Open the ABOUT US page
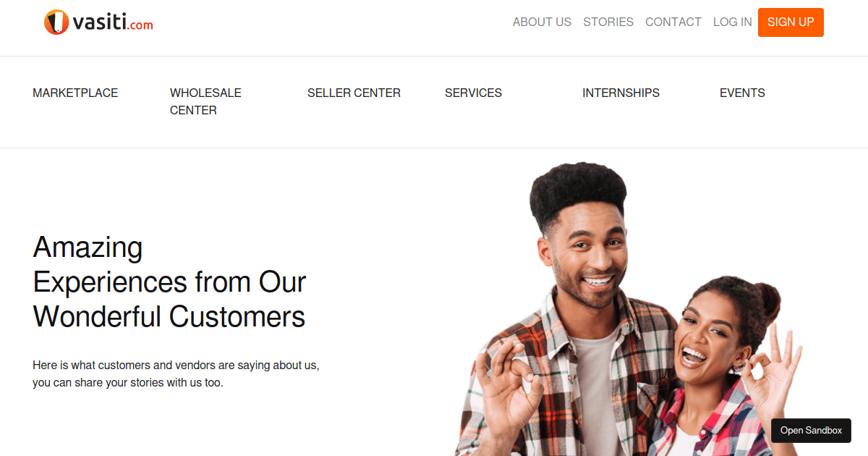Image resolution: width=868 pixels, height=456 pixels. pos(542,22)
